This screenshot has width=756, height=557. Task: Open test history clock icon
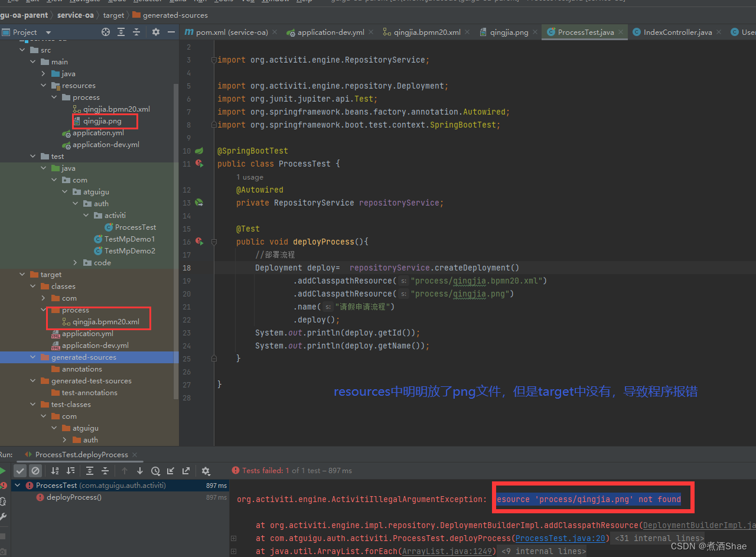[155, 471]
